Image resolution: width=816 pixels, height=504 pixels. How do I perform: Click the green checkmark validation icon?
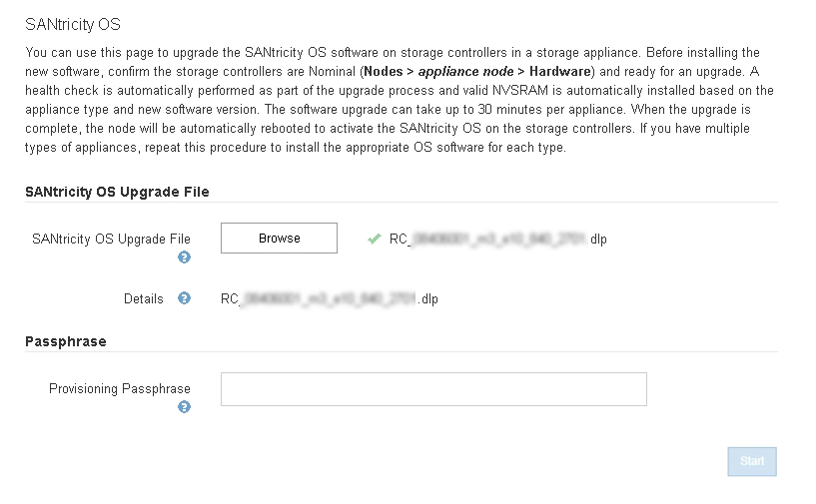click(374, 240)
